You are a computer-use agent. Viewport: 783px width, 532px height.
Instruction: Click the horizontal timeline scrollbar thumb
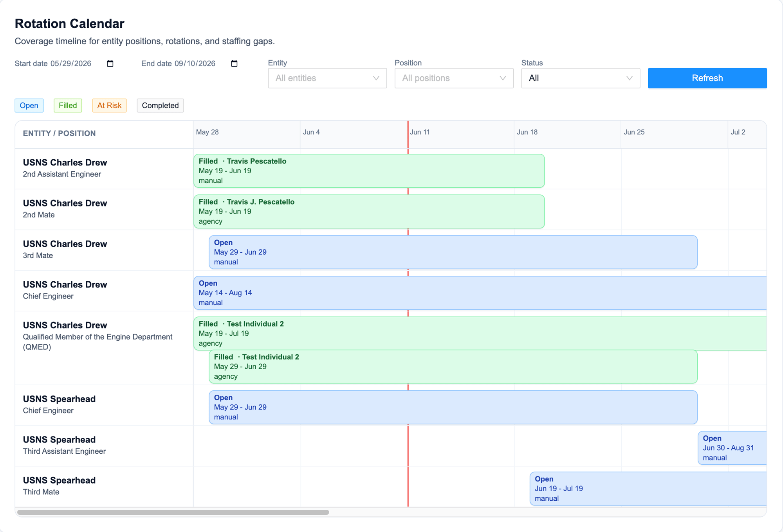(x=173, y=512)
